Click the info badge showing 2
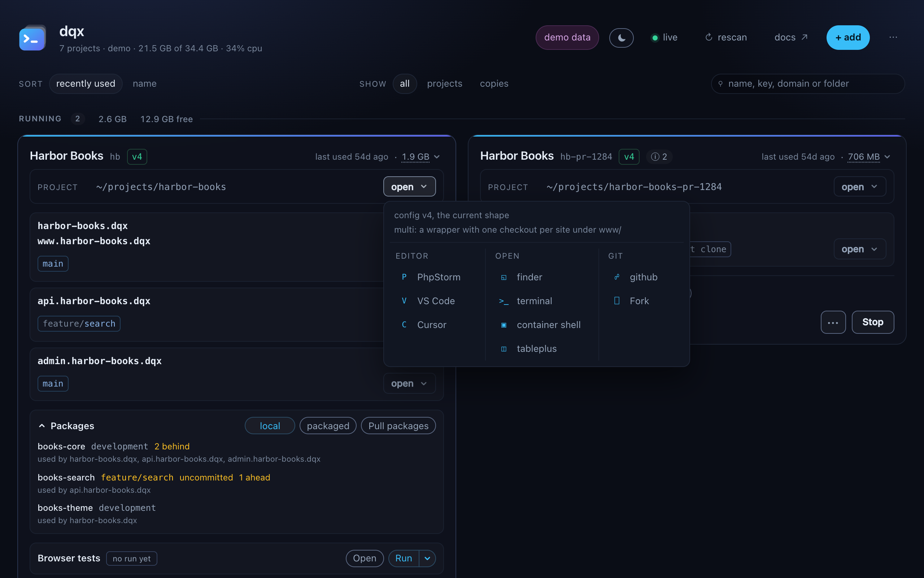Screen dimensions: 924x578 click(659, 157)
